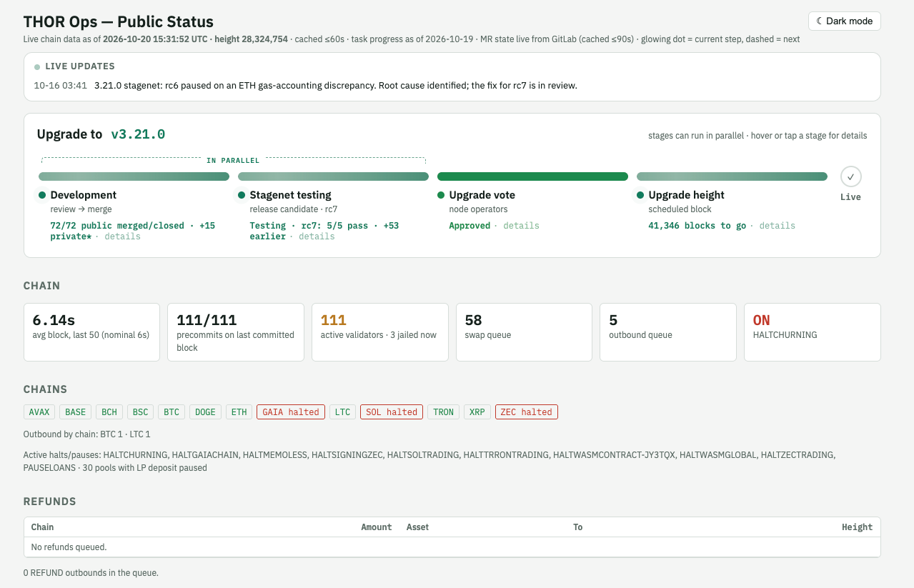
Task: Click the Upgrade height progress bar
Action: pyautogui.click(x=732, y=176)
